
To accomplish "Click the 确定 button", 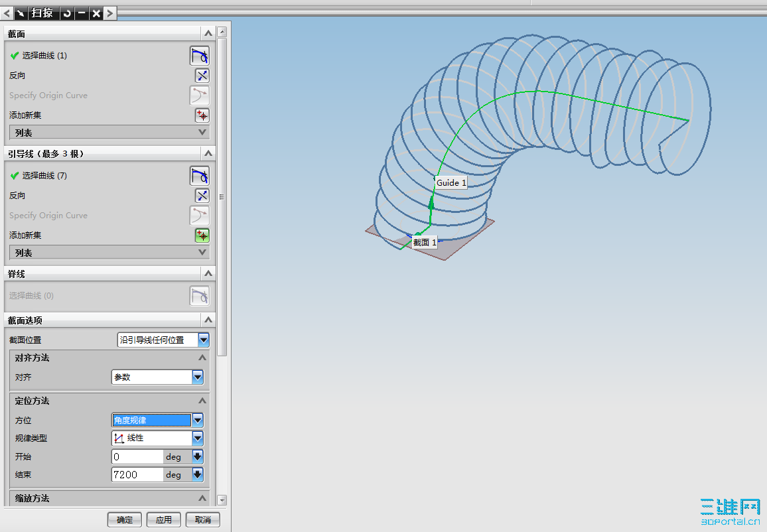I will (x=125, y=520).
